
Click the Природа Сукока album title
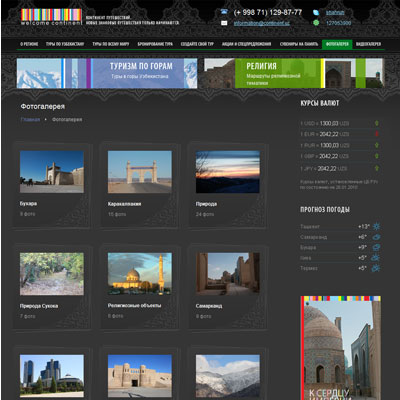click(39, 306)
